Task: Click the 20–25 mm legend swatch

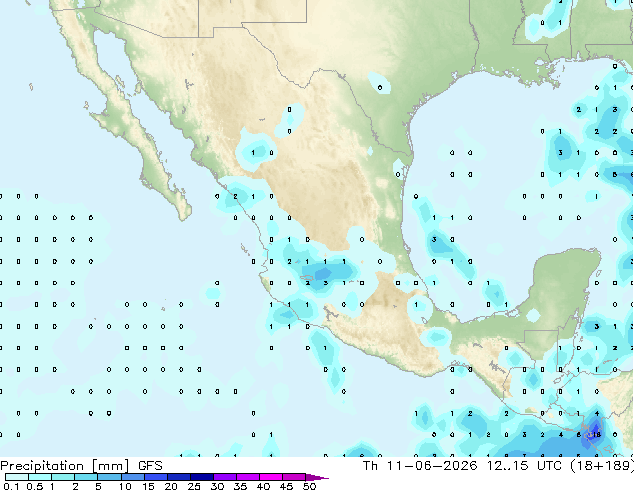Action: pos(179,477)
